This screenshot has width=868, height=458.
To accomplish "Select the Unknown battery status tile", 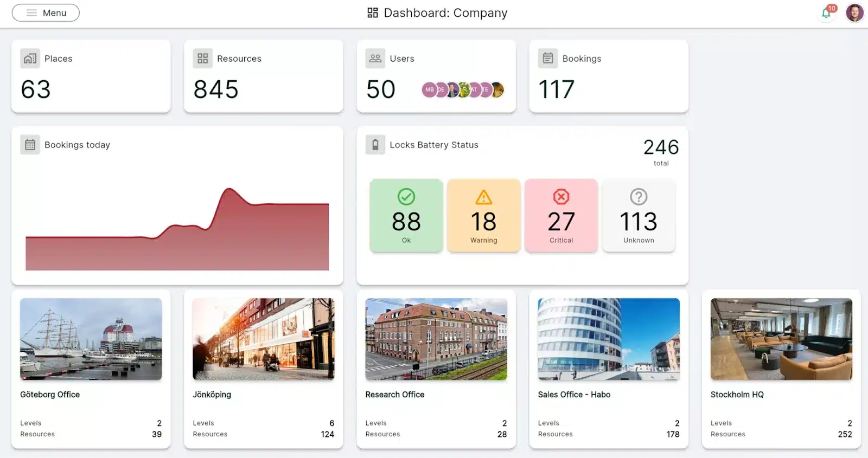I will (639, 215).
